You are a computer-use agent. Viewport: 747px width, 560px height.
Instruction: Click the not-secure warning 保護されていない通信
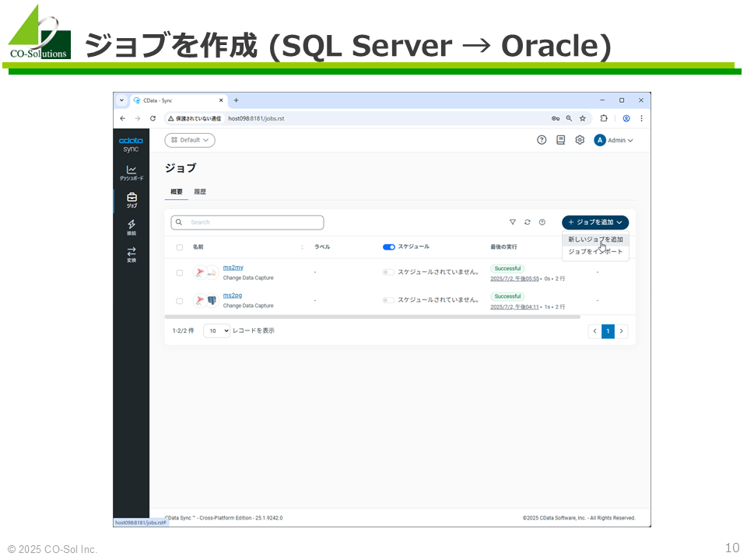click(x=195, y=118)
